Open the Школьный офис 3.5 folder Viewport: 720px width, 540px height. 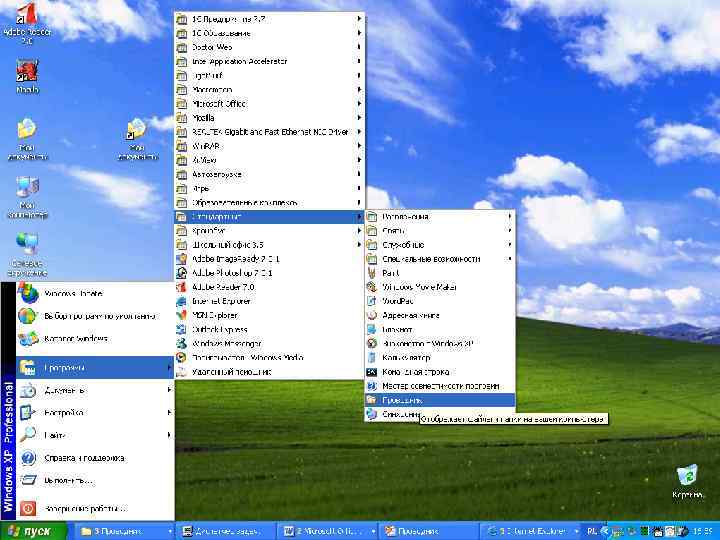point(270,245)
